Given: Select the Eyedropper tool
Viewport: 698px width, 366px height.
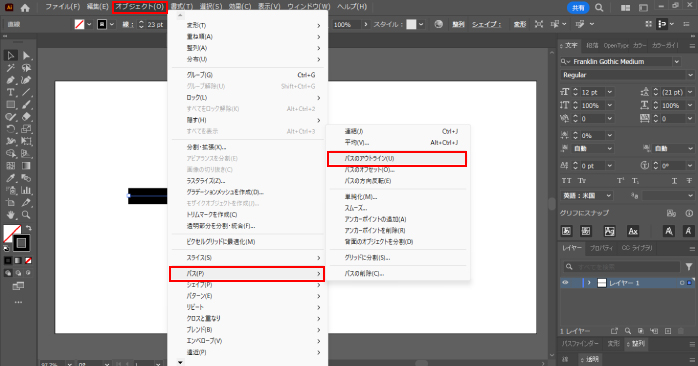Looking at the screenshot, I should click(x=11, y=178).
